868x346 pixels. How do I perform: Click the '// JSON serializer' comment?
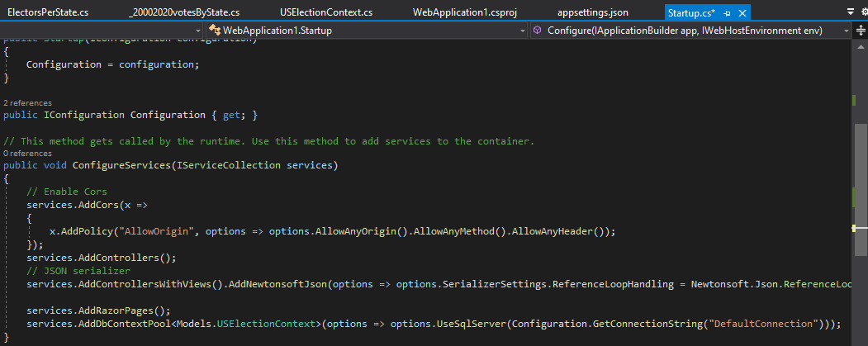78,271
